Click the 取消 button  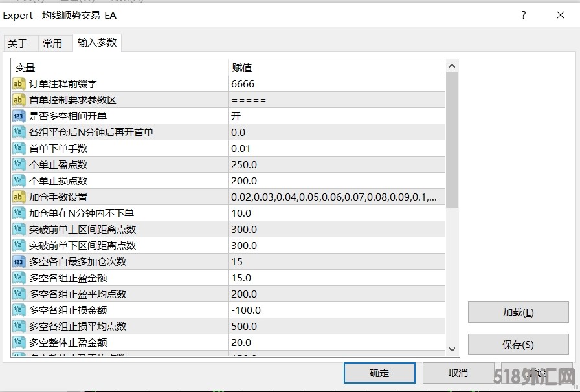(458, 373)
